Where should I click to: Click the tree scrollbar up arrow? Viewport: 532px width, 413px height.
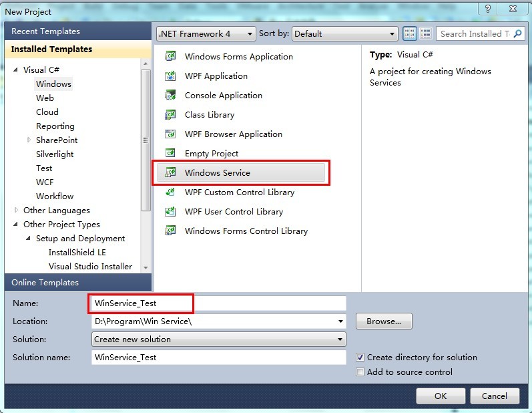[146, 63]
